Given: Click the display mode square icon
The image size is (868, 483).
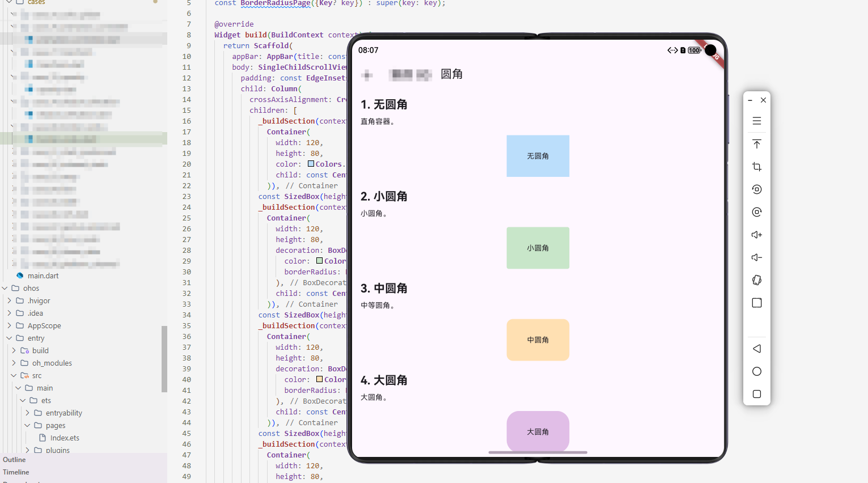Looking at the screenshot, I should [756, 303].
